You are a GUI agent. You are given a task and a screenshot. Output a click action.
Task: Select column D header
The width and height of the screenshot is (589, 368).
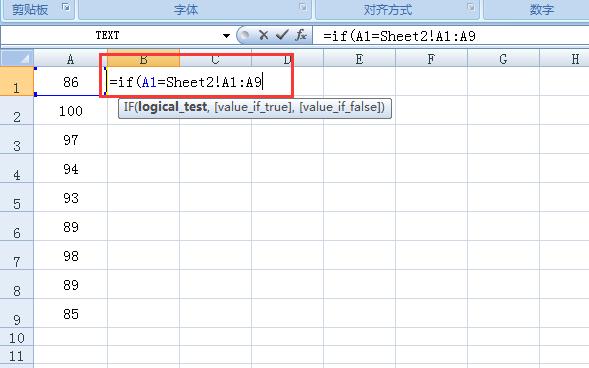tap(287, 59)
